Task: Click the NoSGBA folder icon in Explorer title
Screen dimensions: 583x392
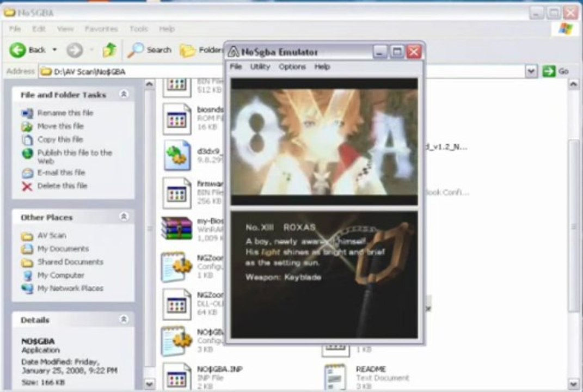Action: (x=10, y=13)
